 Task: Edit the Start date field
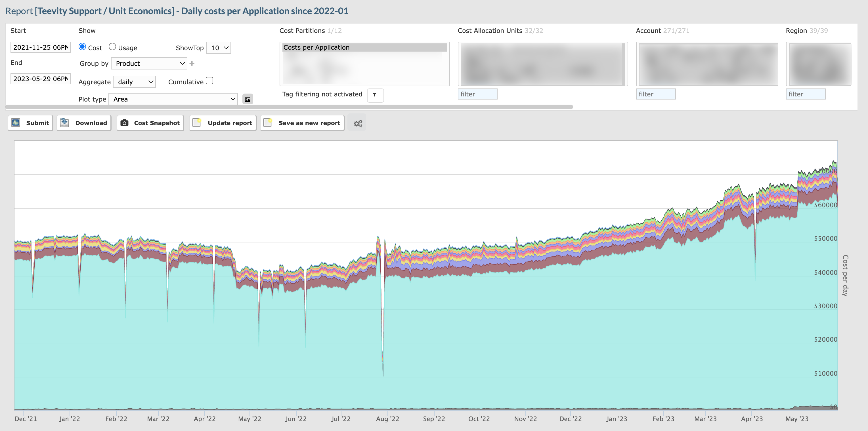[40, 47]
